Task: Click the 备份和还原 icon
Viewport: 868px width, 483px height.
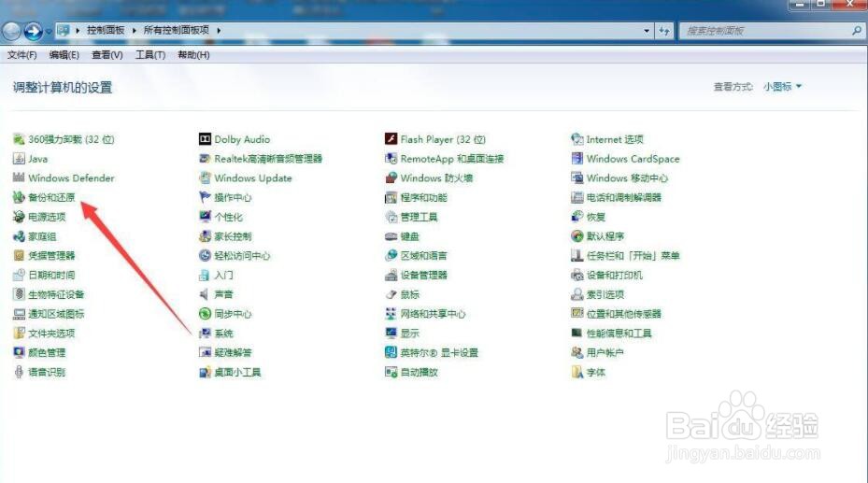Action: coord(19,197)
